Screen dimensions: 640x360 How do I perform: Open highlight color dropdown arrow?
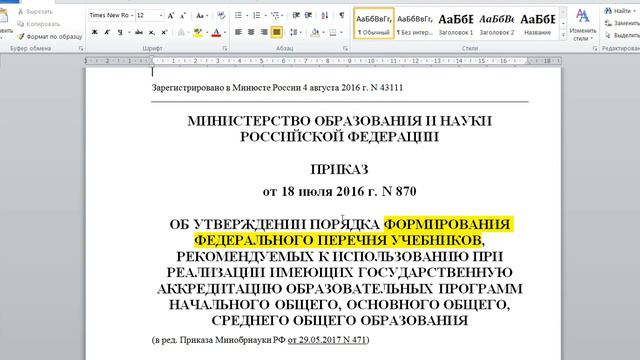(207, 32)
